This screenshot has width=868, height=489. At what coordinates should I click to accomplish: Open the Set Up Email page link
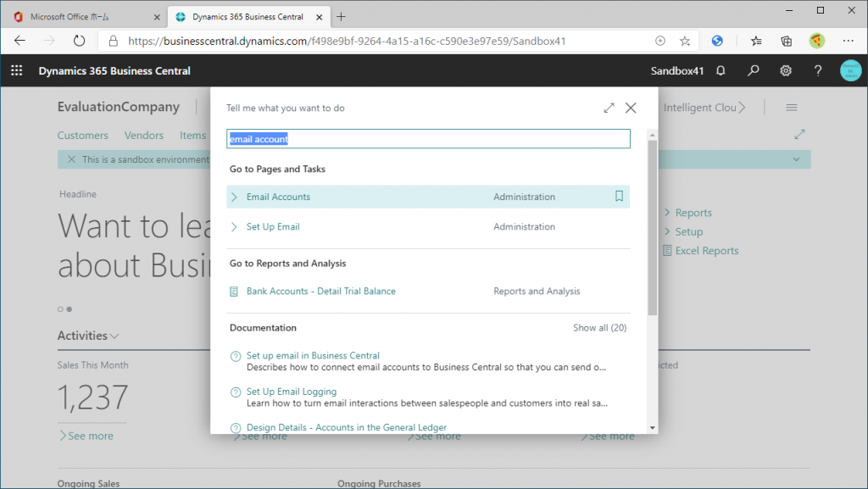[273, 227]
